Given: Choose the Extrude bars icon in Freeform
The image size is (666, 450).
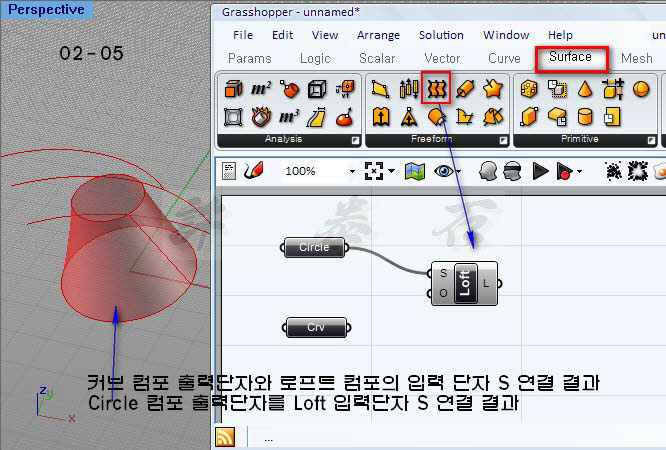Looking at the screenshot, I should (x=409, y=89).
